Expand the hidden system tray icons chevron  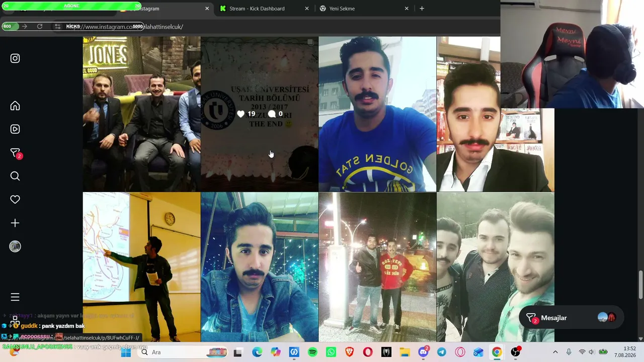pos(555,352)
